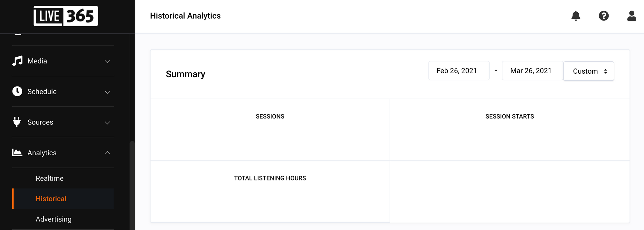Expand the Media menu chevron
Viewport: 644px width, 230px height.
tap(108, 61)
